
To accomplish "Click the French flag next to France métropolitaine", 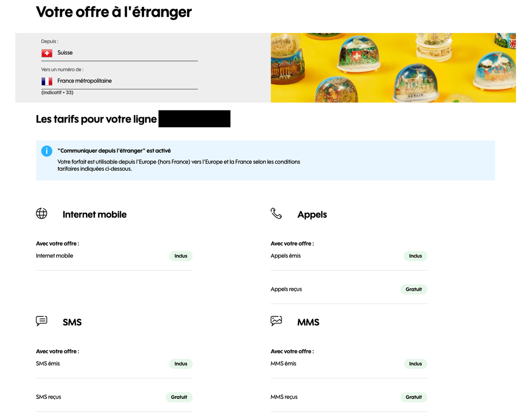I will pyautogui.click(x=47, y=81).
